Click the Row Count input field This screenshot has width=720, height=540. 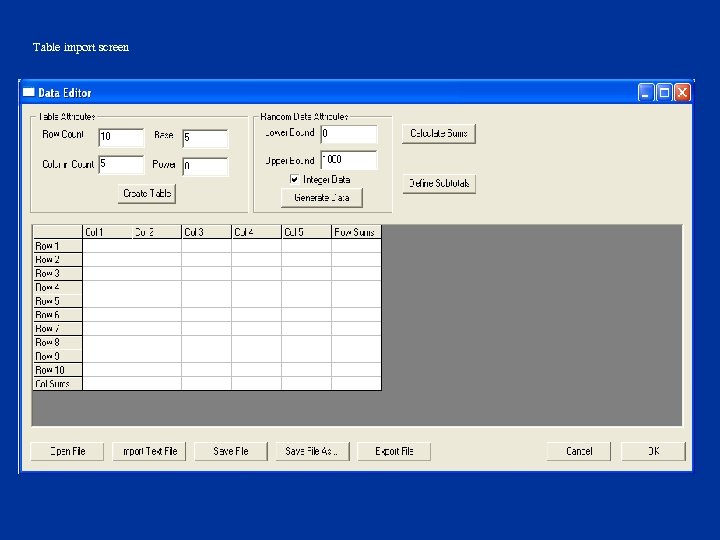[x=121, y=137]
